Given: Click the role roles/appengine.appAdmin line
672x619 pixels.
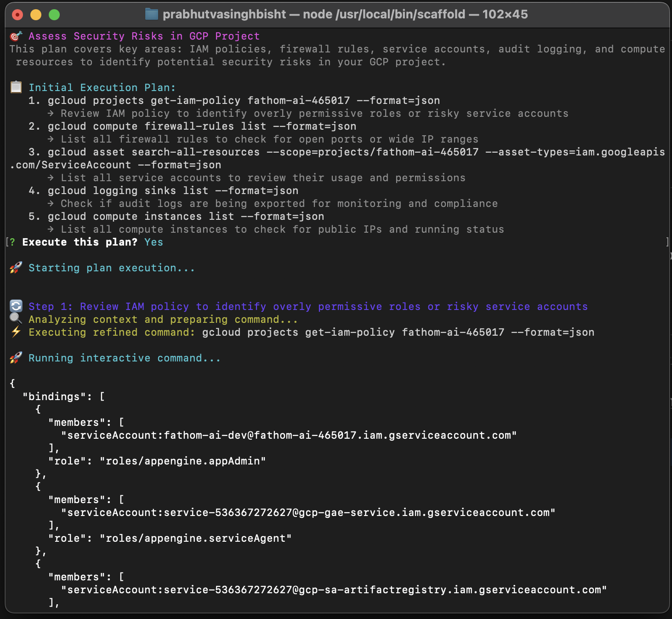Looking at the screenshot, I should (157, 461).
